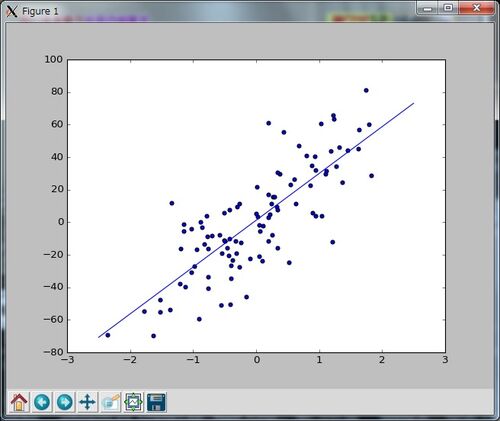Close the Figure 1 window
Image resolution: width=500 pixels, height=421 pixels.
pos(477,8)
